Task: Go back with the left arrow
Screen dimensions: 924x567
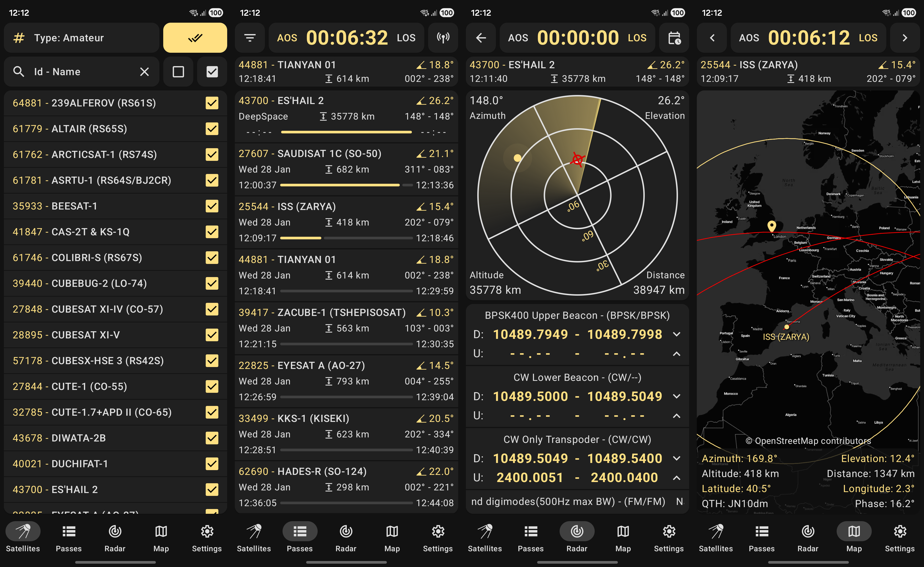Action: pos(481,38)
